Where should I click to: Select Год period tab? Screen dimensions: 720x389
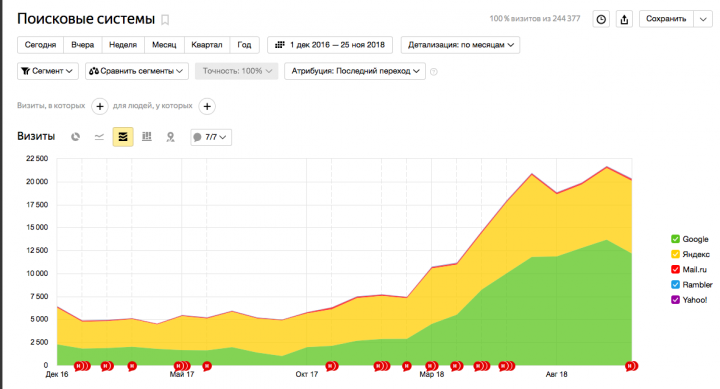coord(244,45)
